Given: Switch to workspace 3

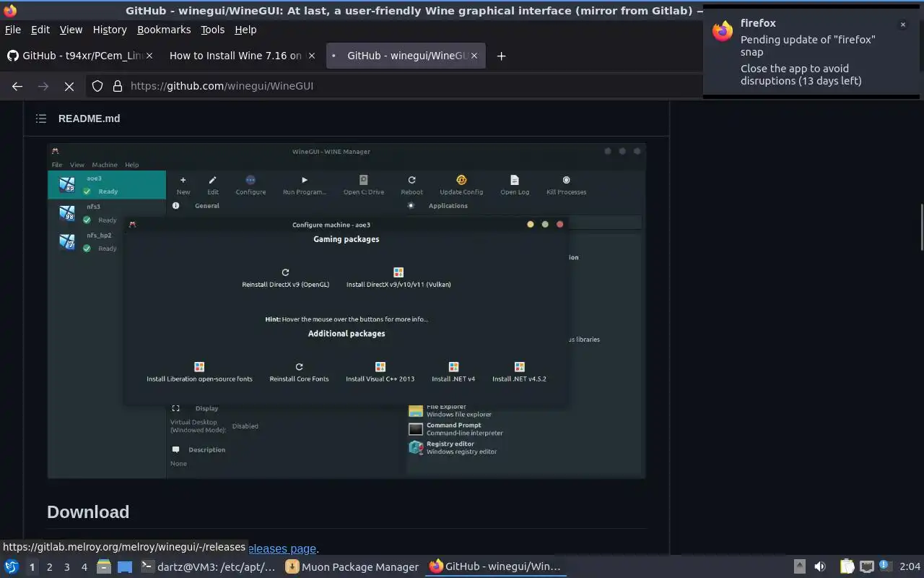Looking at the screenshot, I should (x=66, y=567).
